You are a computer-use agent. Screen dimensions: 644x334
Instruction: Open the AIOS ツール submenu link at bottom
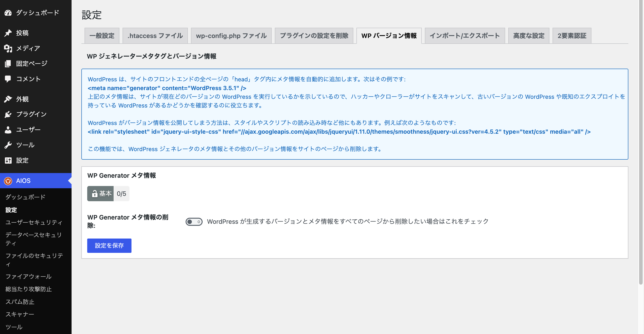tap(14, 327)
